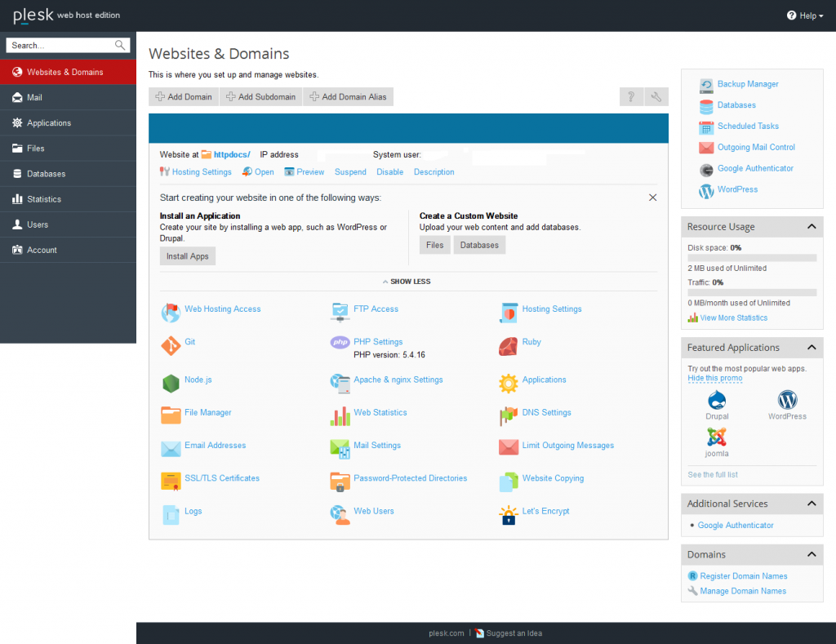Close the website creation hint panel
The width and height of the screenshot is (836, 644).
tap(652, 198)
